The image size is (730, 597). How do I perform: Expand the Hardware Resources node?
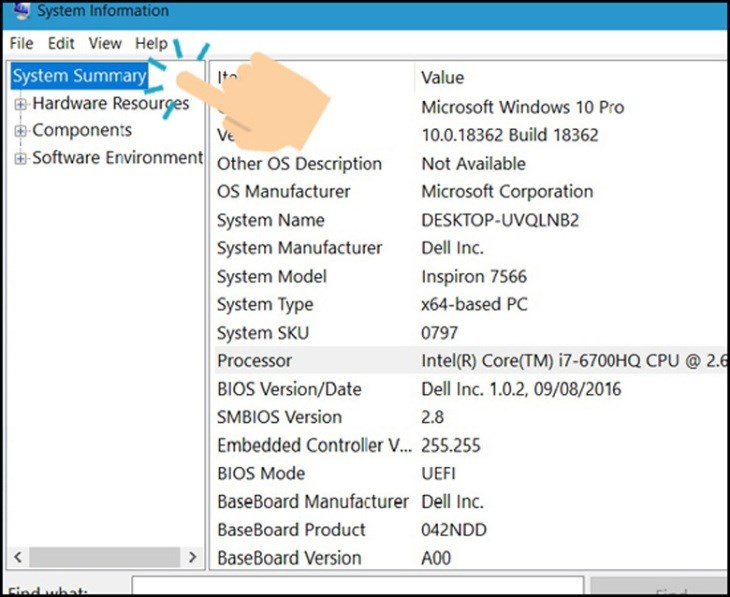point(20,104)
